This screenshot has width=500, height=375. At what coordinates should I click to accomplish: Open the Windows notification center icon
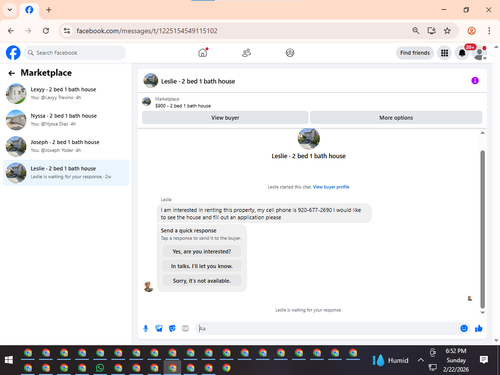click(x=484, y=360)
